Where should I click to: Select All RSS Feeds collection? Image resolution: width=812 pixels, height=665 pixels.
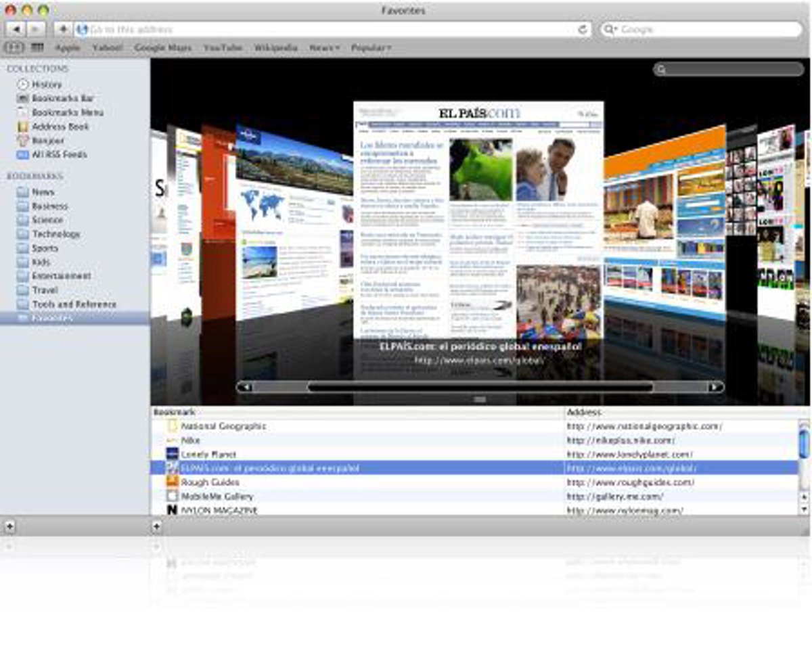coord(59,154)
